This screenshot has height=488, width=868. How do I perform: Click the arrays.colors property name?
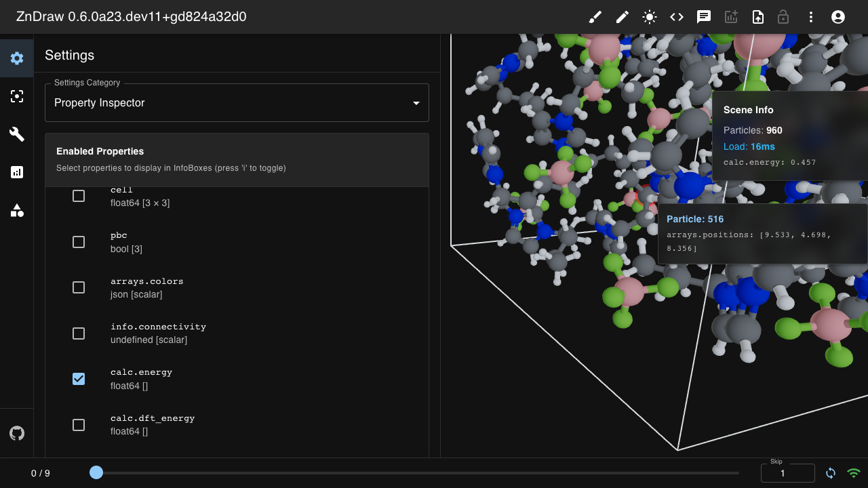click(147, 281)
